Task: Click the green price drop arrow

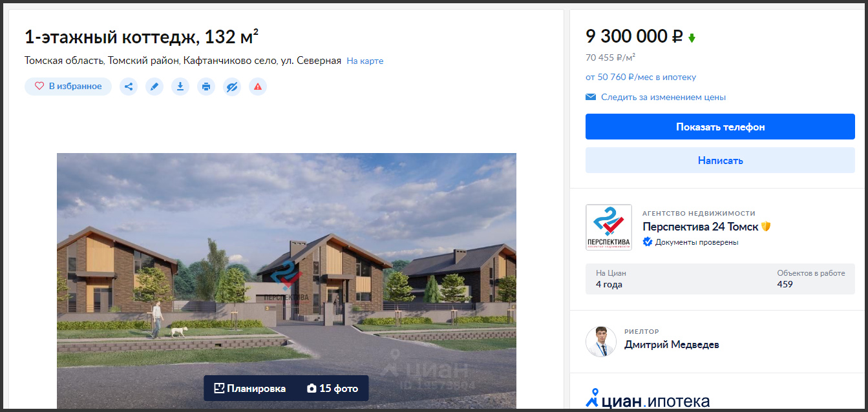Action: coord(692,38)
